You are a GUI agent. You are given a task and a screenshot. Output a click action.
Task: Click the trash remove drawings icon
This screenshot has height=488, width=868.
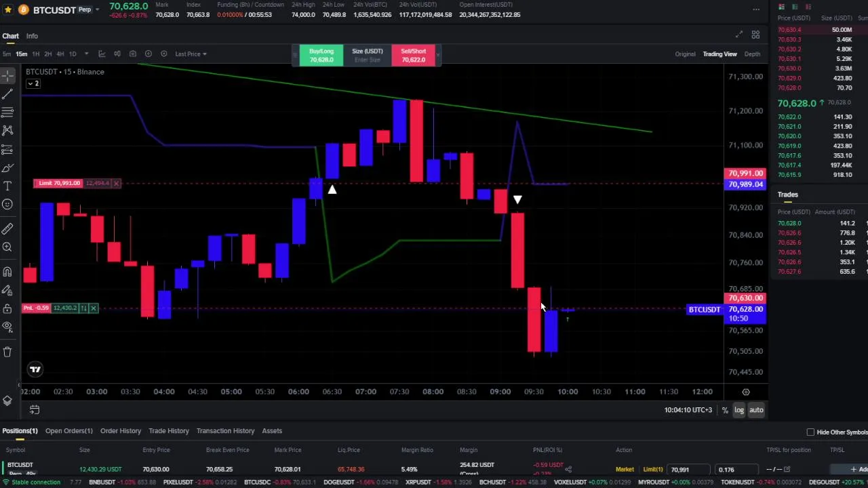[7, 351]
